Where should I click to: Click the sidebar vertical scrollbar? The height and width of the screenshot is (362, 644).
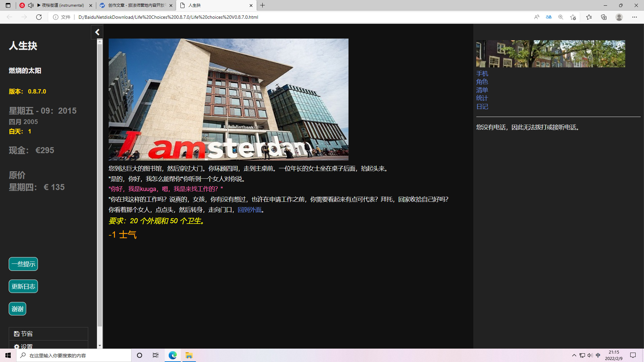[100, 184]
